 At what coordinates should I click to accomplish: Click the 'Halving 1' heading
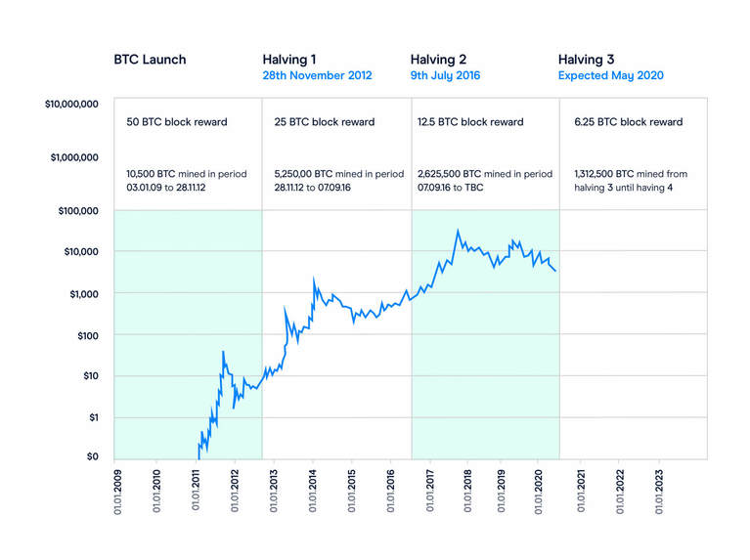tap(288, 60)
